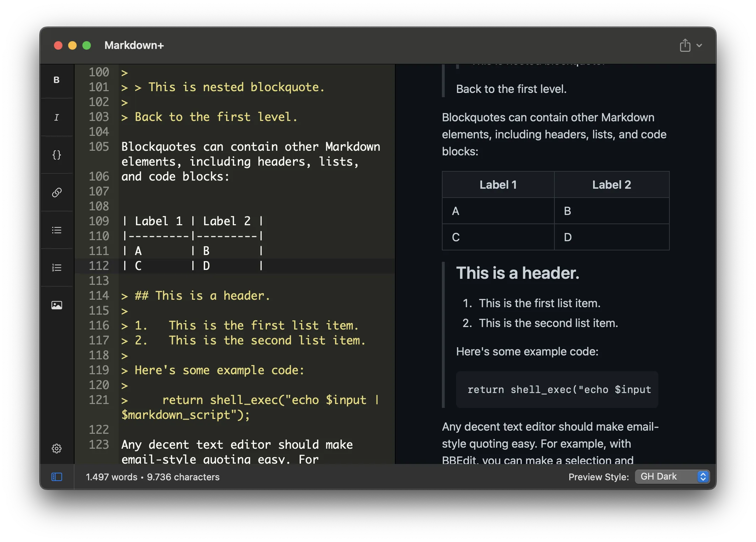Viewport: 756px width, 542px height.
Task: Insert code block with curly braces icon
Action: coord(56,155)
